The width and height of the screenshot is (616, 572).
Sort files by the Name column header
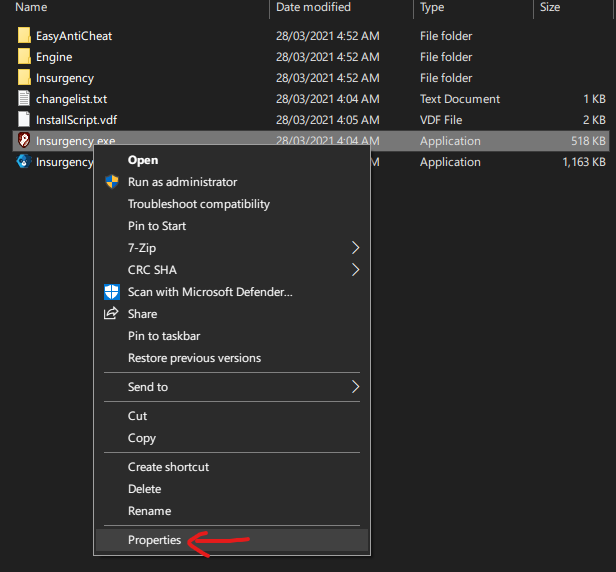tap(32, 7)
